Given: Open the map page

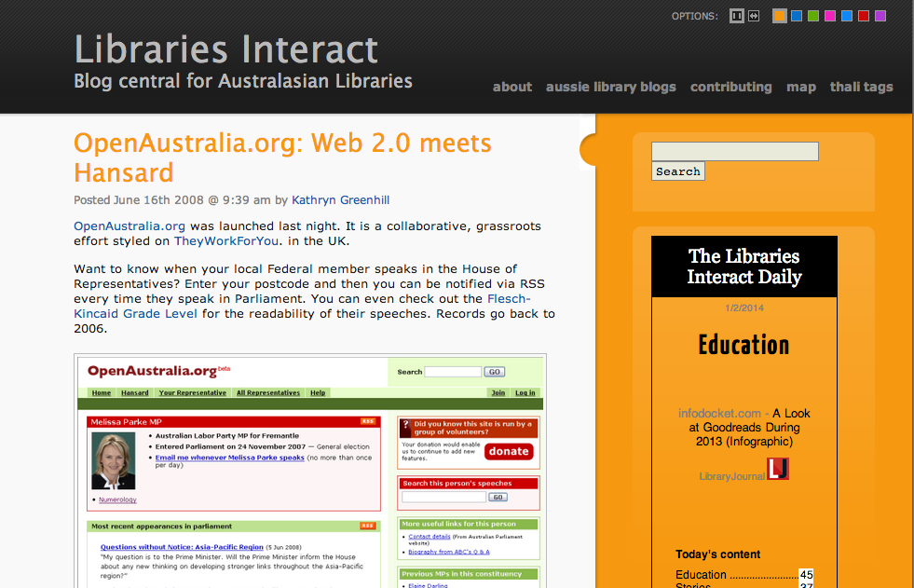Looking at the screenshot, I should tap(801, 87).
